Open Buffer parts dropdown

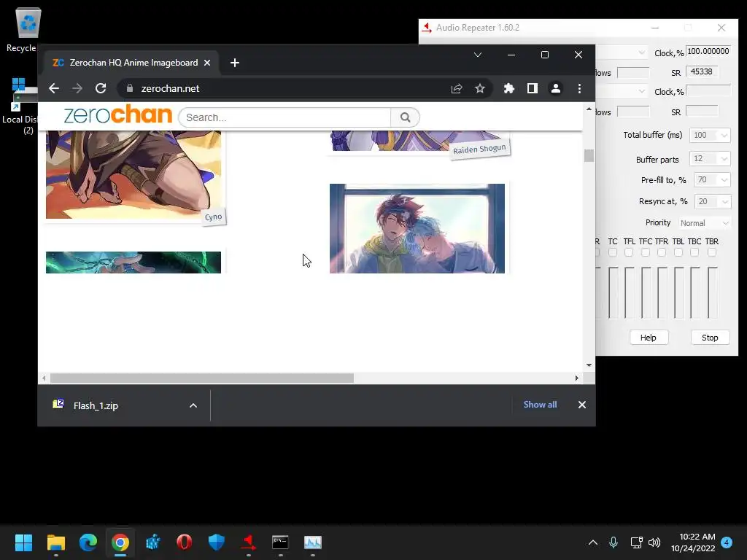click(710, 158)
